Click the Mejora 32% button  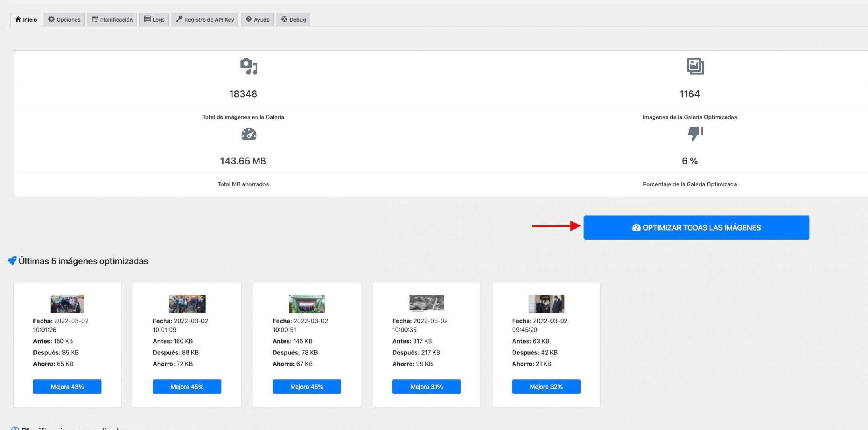pyautogui.click(x=546, y=387)
